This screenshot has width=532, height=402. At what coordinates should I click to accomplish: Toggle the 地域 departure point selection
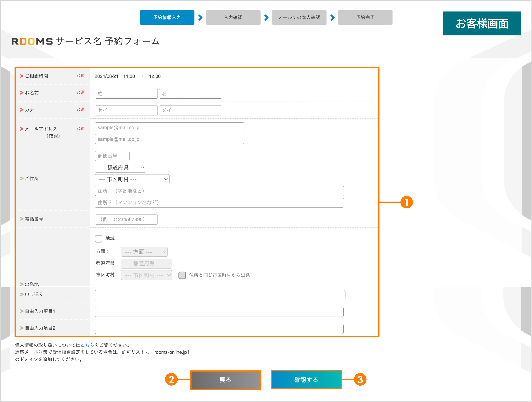coord(99,239)
